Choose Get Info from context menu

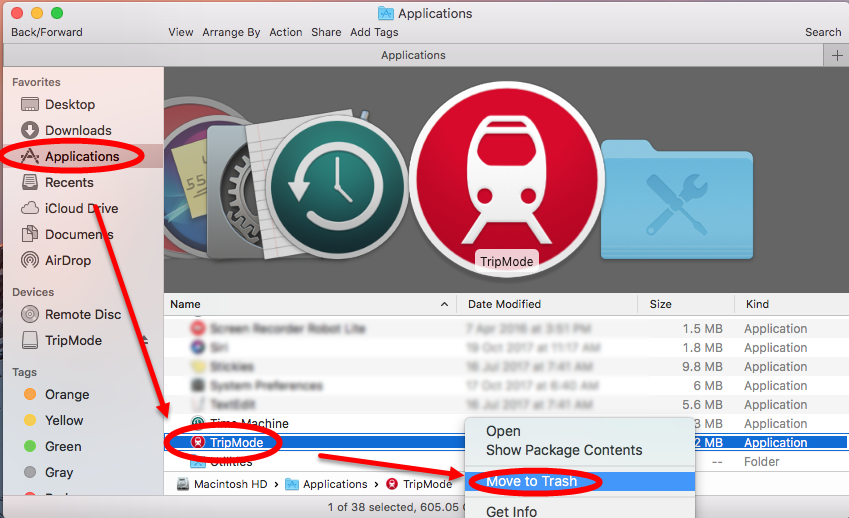point(511,512)
